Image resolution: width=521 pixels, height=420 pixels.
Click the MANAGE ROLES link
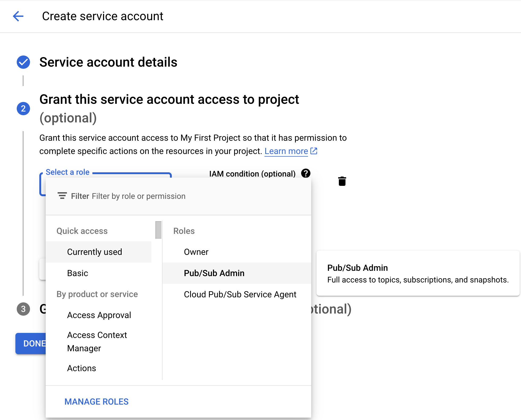coord(96,402)
